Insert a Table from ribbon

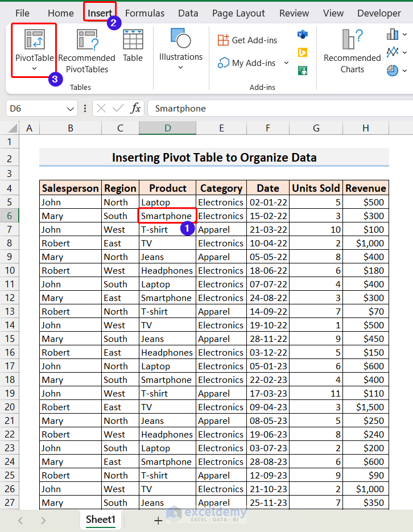click(x=133, y=46)
